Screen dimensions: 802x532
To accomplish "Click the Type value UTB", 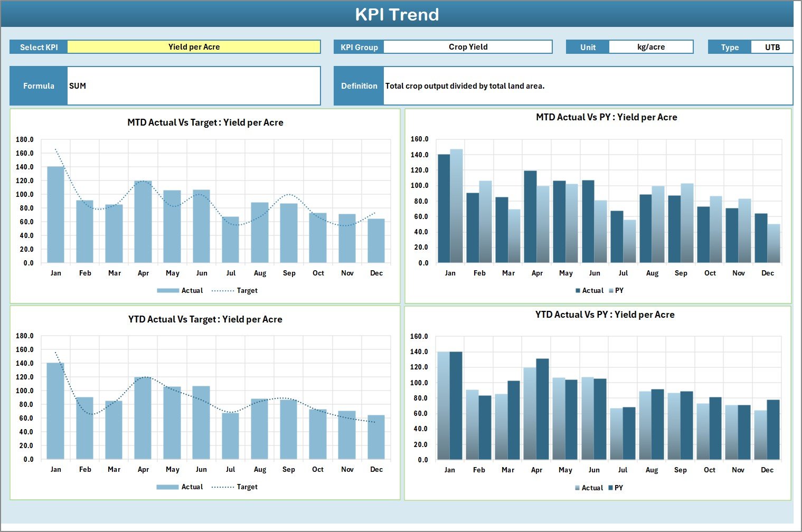I will [772, 46].
